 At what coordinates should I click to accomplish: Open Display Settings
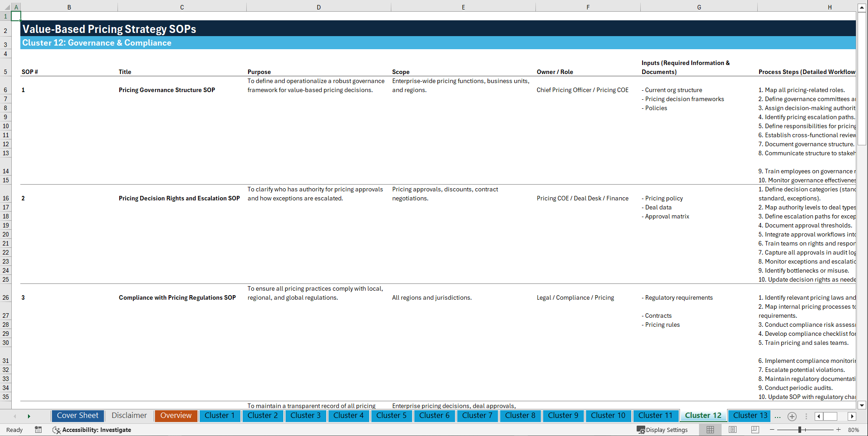(x=662, y=430)
